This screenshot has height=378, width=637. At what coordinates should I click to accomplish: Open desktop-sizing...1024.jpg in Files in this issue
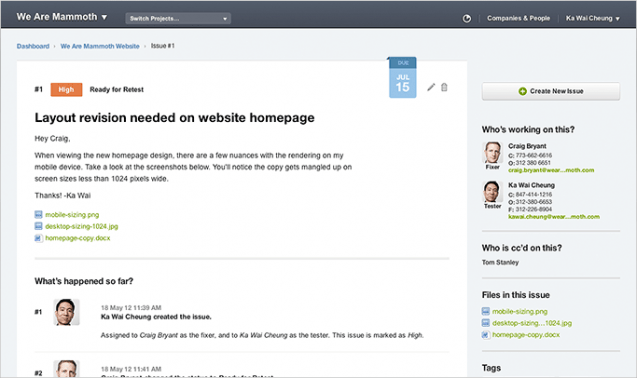(532, 323)
